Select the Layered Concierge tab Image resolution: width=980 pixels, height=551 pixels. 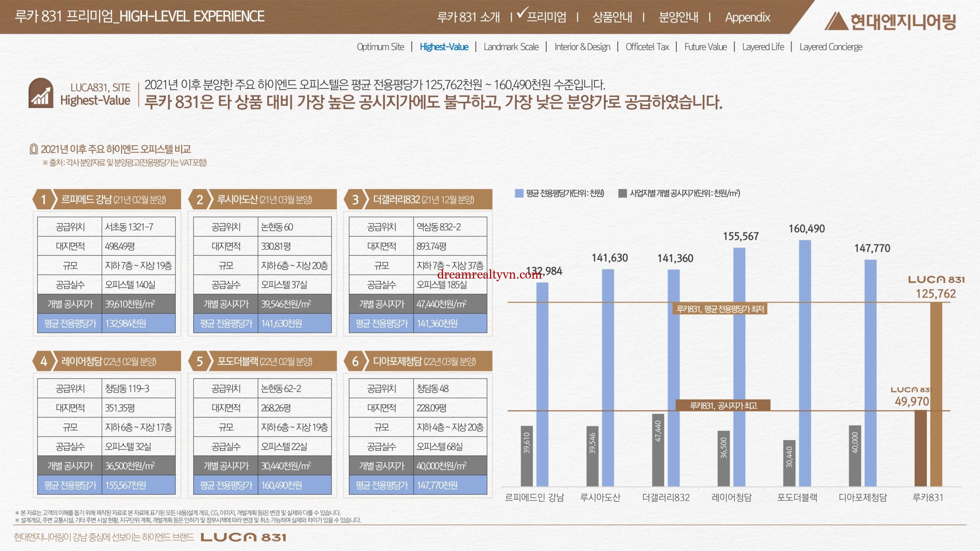click(x=831, y=47)
